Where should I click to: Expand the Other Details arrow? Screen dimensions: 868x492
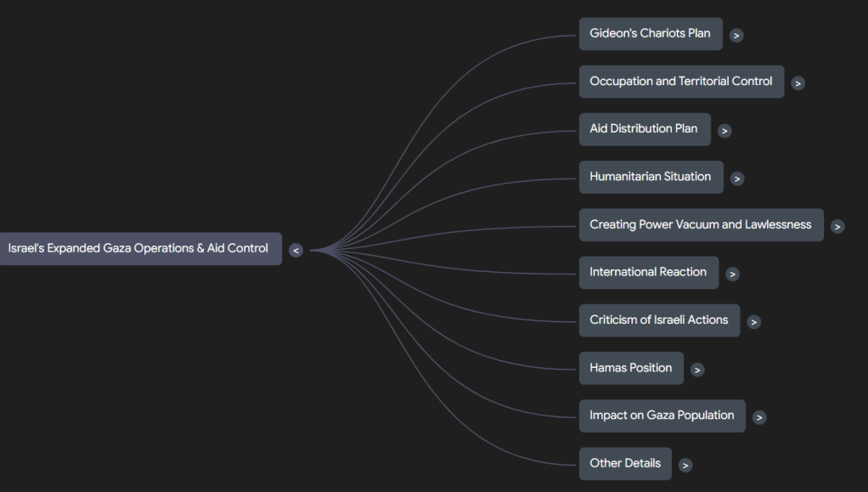tap(685, 465)
